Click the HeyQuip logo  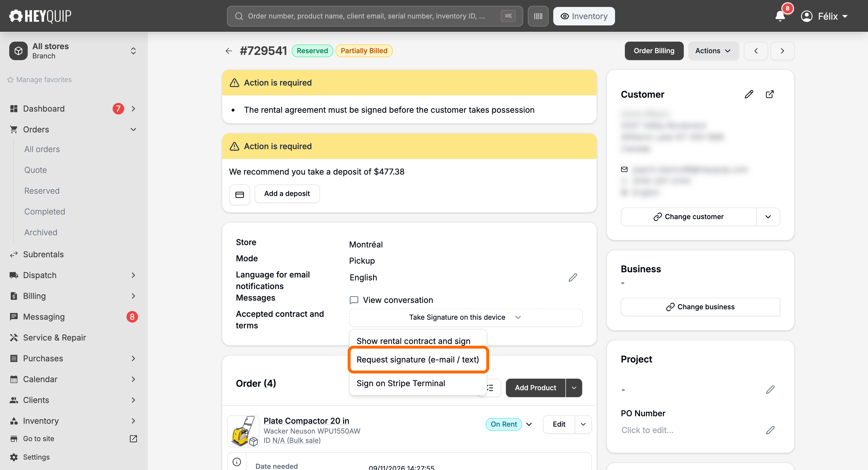pyautogui.click(x=40, y=16)
